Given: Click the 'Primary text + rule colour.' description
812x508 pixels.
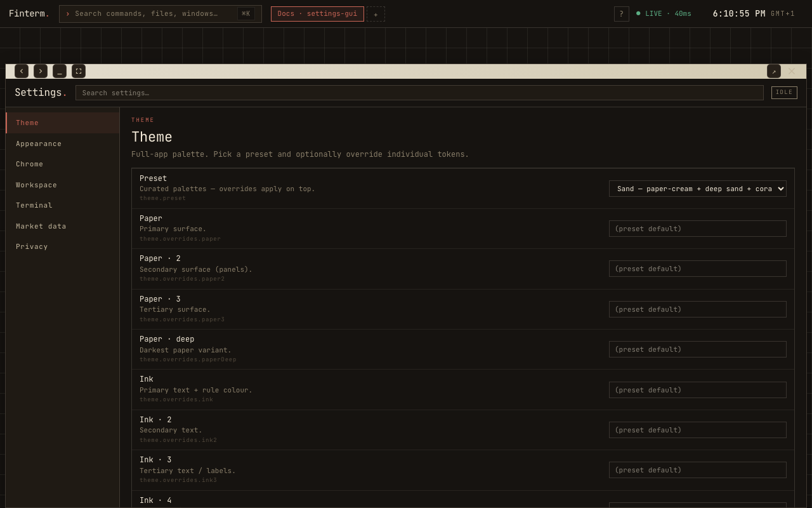Looking at the screenshot, I should pos(196,391).
